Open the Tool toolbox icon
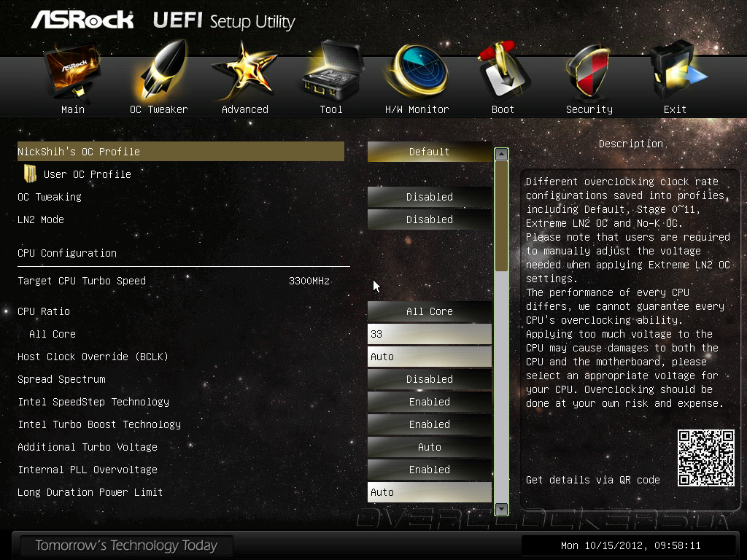This screenshot has width=747, height=560. tap(332, 71)
